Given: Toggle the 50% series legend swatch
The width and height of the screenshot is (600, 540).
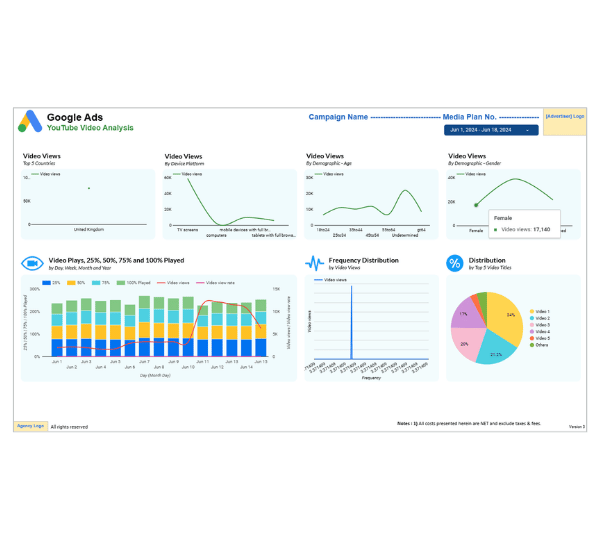Looking at the screenshot, I should [76, 283].
